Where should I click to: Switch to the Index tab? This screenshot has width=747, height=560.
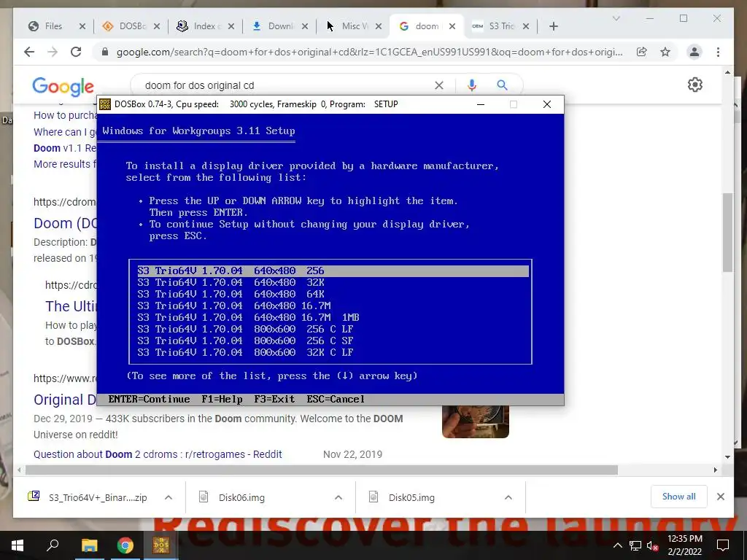point(205,26)
